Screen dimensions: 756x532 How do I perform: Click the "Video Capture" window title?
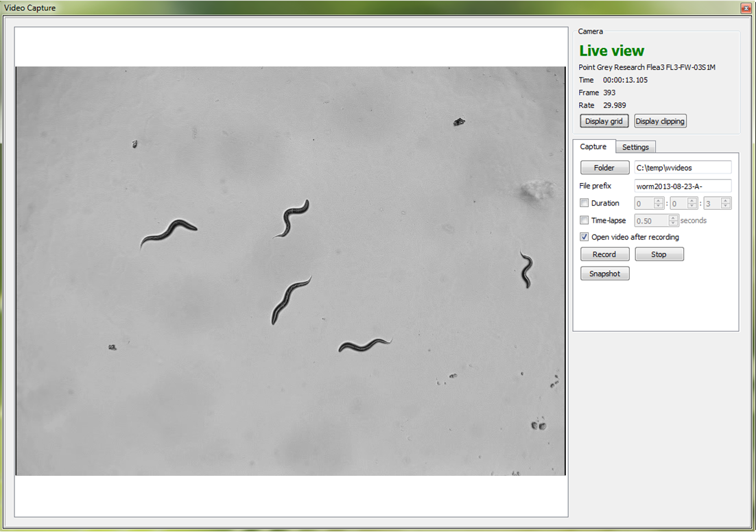pos(30,8)
